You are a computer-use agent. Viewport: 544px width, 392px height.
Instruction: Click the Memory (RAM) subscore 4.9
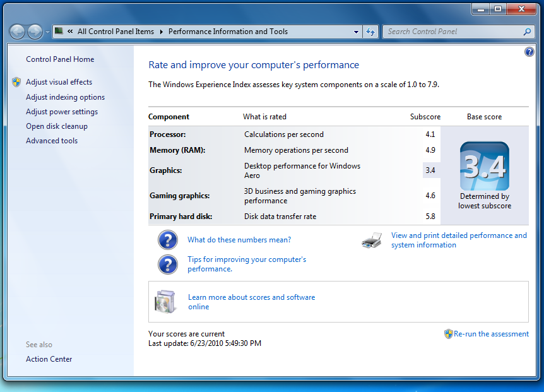430,150
